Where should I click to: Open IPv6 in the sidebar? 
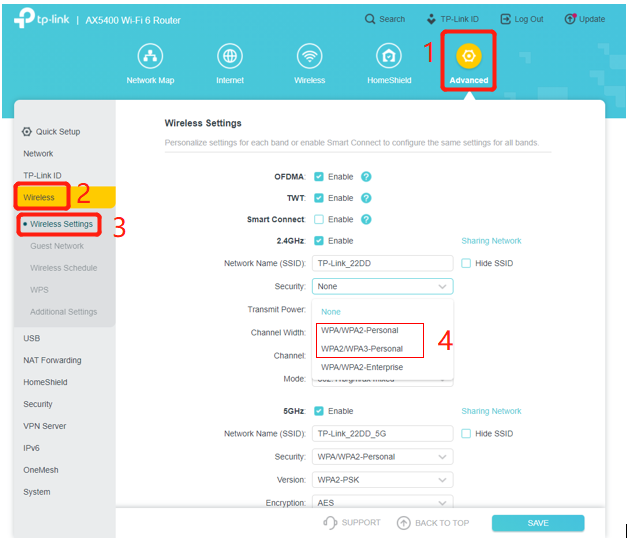[31, 448]
